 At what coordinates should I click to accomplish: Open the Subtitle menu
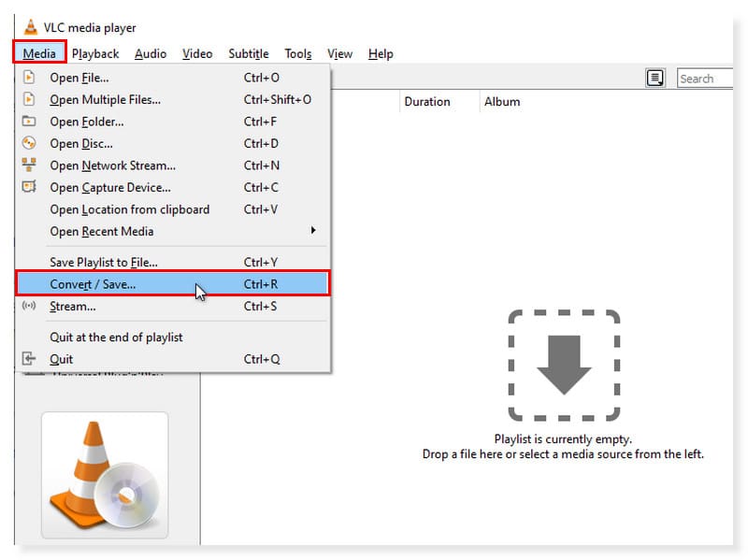[x=248, y=53]
